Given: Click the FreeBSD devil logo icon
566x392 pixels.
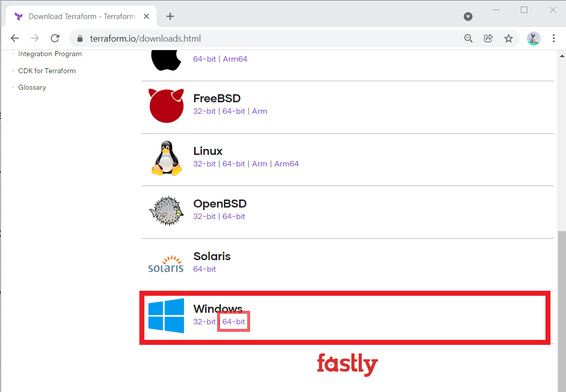Looking at the screenshot, I should coord(166,105).
